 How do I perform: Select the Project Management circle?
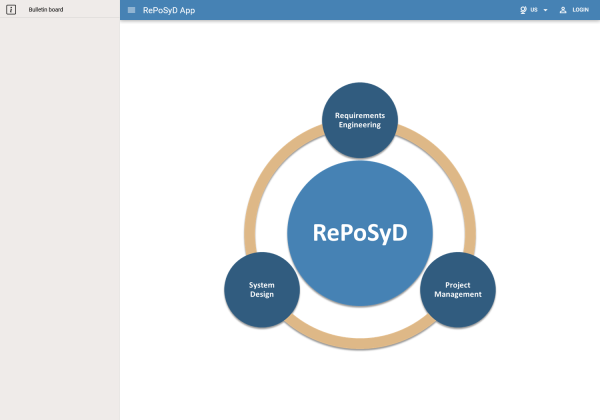(x=458, y=290)
